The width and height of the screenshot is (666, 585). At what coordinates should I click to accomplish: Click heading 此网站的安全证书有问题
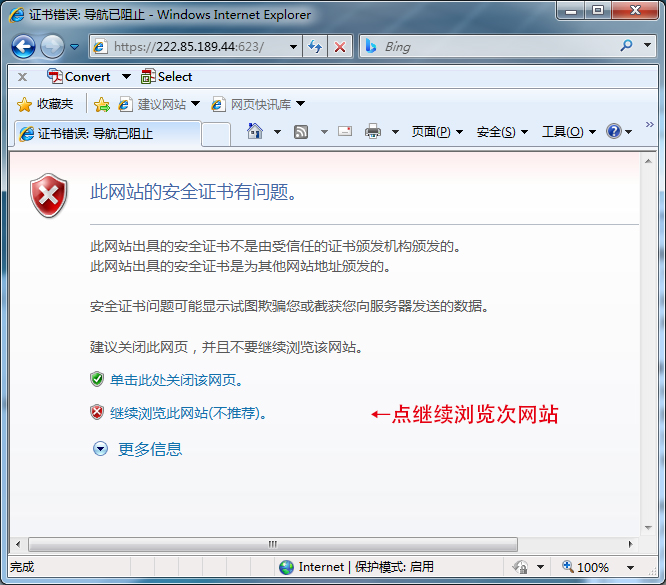pos(193,192)
